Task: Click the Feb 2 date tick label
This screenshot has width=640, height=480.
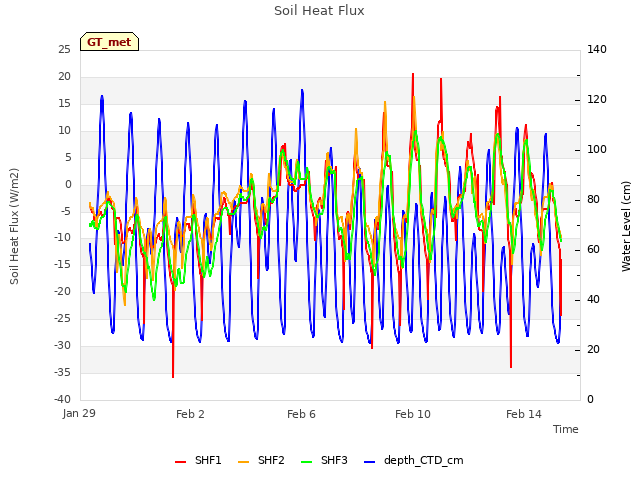Action: coord(190,414)
